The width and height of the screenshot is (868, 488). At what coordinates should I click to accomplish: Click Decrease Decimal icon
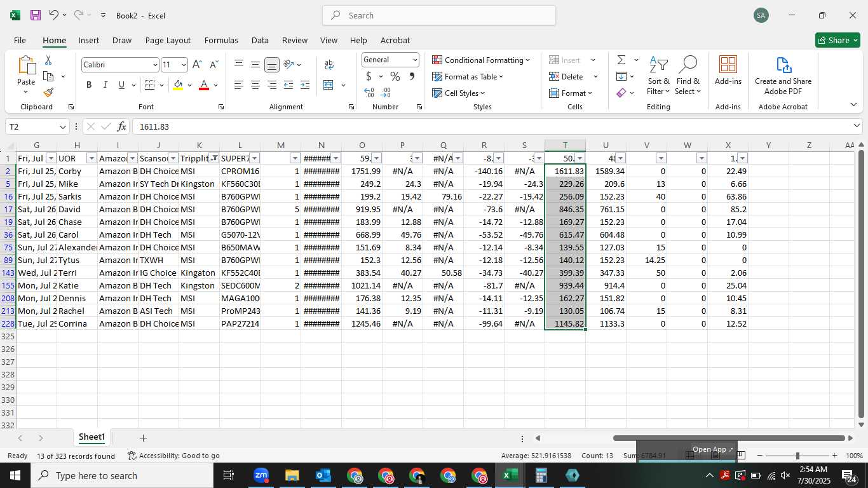[386, 93]
